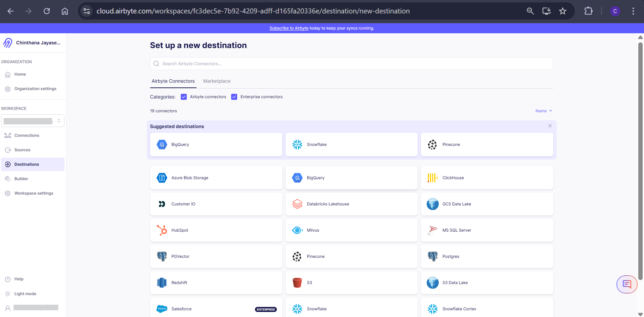This screenshot has height=317, width=644.
Task: Open the Builder sidebar item
Action: pos(33,179)
